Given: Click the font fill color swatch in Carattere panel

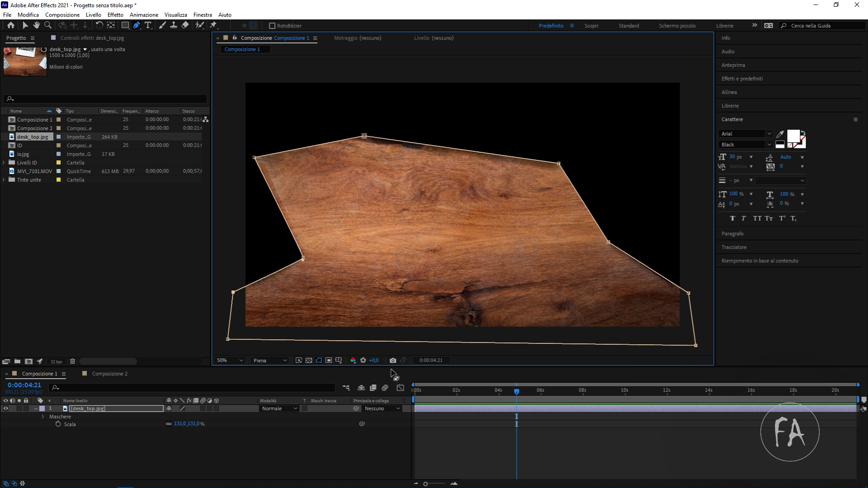Looking at the screenshot, I should 793,136.
